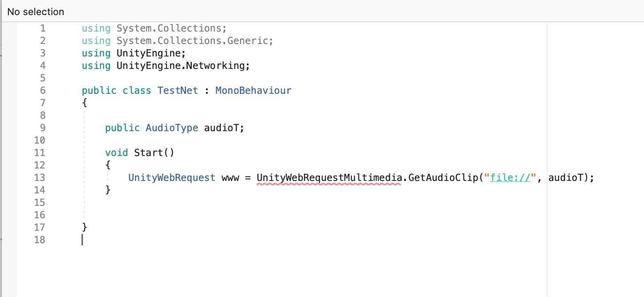Click System.Collections.Generic on line 2

coord(194,41)
